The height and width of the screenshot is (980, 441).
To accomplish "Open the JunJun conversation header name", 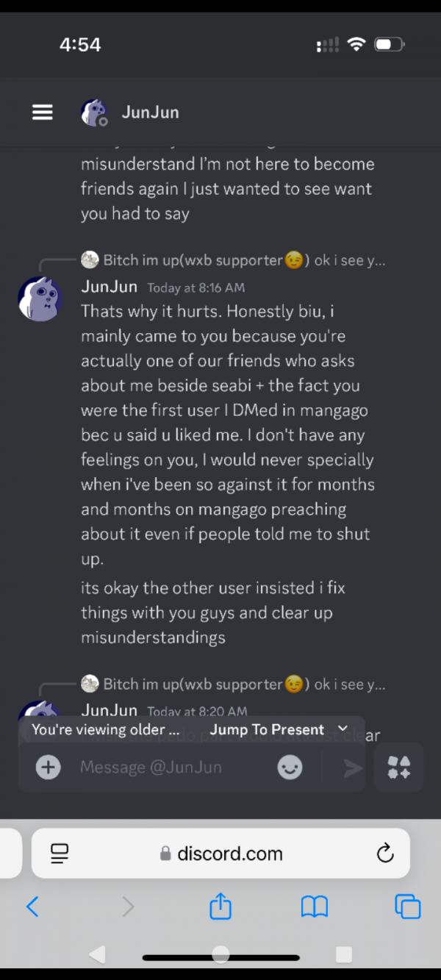I will pyautogui.click(x=150, y=112).
